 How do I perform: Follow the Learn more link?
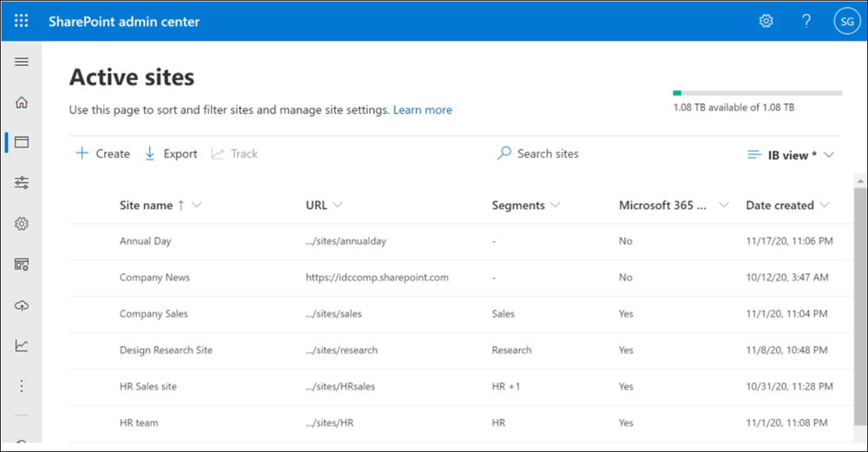pos(423,110)
